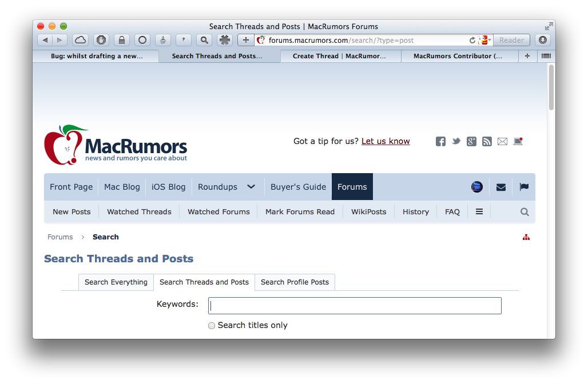Open Watched Forums
The width and height of the screenshot is (588, 384).
coord(218,211)
